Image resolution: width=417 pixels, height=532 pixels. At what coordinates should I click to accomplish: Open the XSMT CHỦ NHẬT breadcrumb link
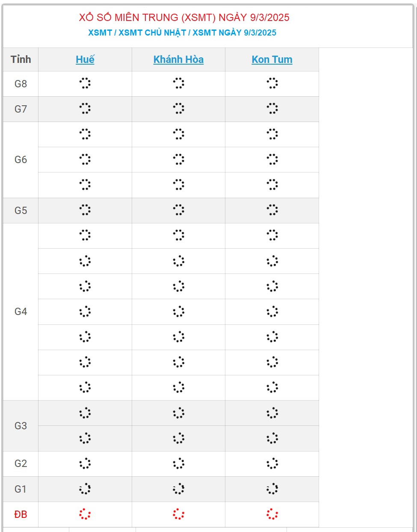(152, 33)
